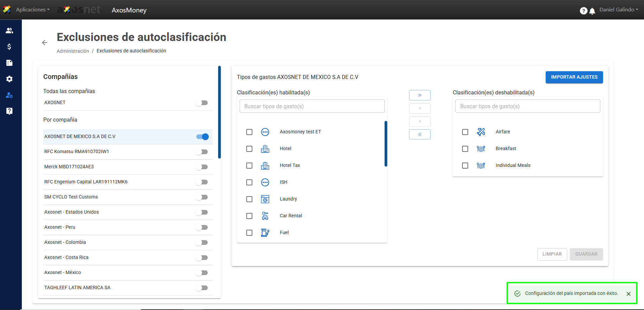This screenshot has width=644, height=310.
Task: Expand the Aplicaciones dropdown menu
Action: (x=33, y=10)
